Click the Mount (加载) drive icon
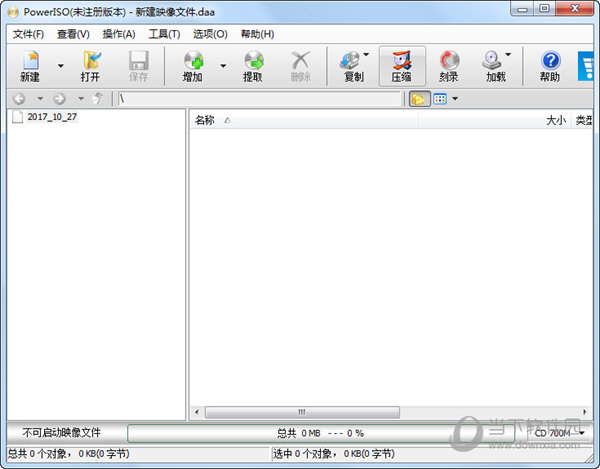Viewport: 600px width, 469px height. coord(492,61)
